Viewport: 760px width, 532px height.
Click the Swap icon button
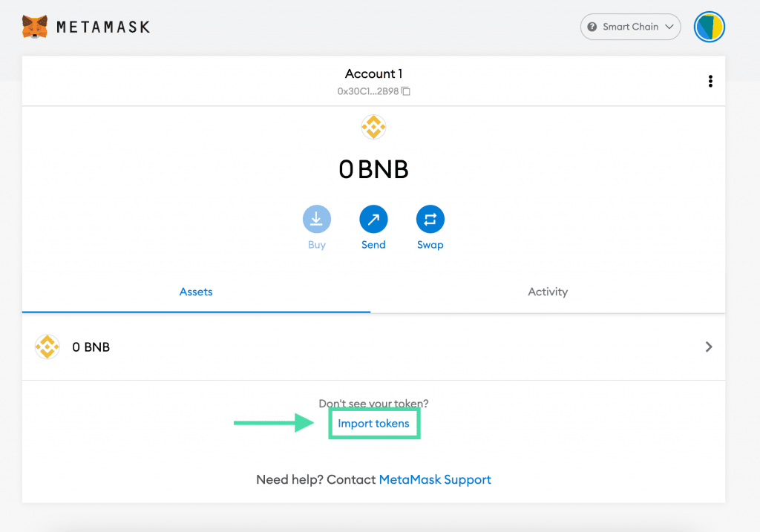pyautogui.click(x=430, y=219)
